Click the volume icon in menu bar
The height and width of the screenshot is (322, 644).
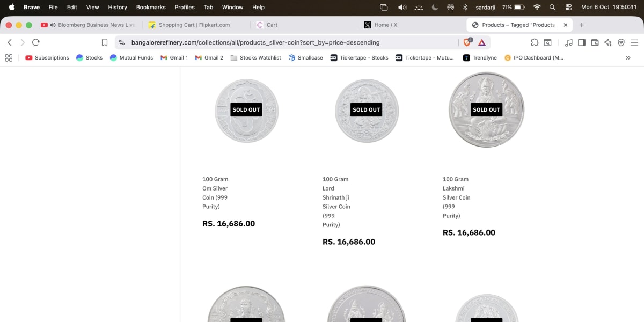[x=402, y=7]
